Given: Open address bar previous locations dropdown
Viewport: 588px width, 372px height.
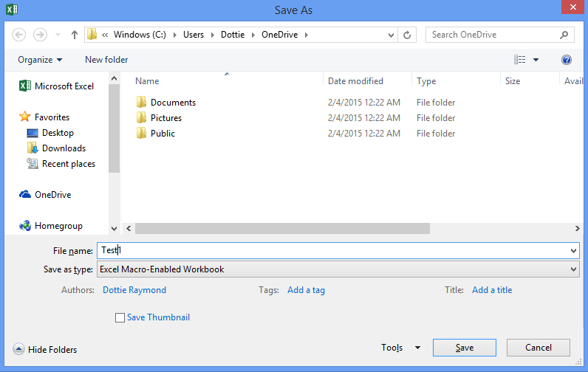Looking at the screenshot, I should point(391,35).
